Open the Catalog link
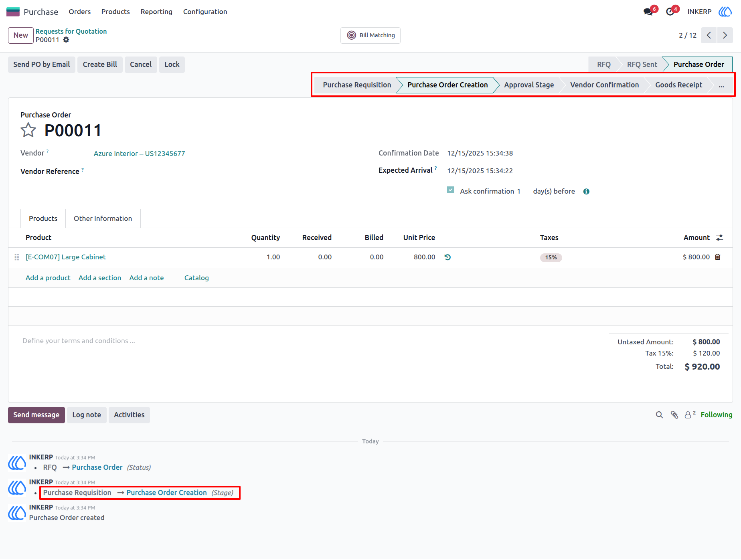Screen dimensions: 741x560 coord(196,278)
